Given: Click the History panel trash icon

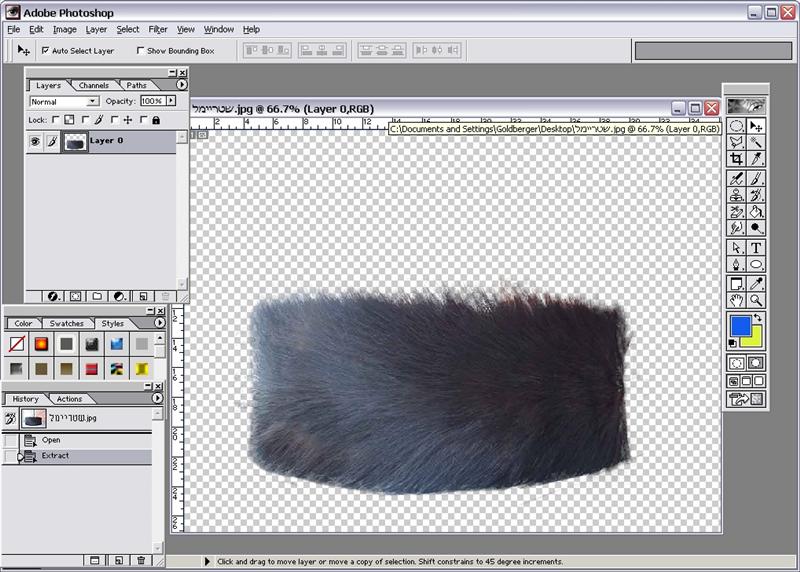Looking at the screenshot, I should [142, 561].
